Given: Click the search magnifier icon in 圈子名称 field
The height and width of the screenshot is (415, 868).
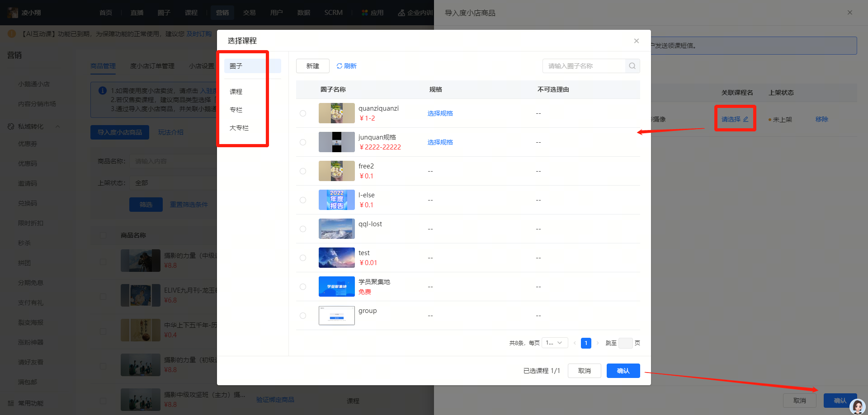Looking at the screenshot, I should (x=632, y=66).
